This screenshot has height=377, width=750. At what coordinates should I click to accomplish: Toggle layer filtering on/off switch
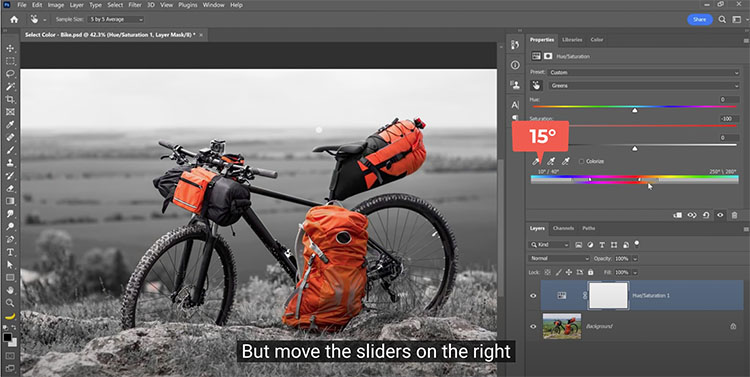tap(637, 244)
